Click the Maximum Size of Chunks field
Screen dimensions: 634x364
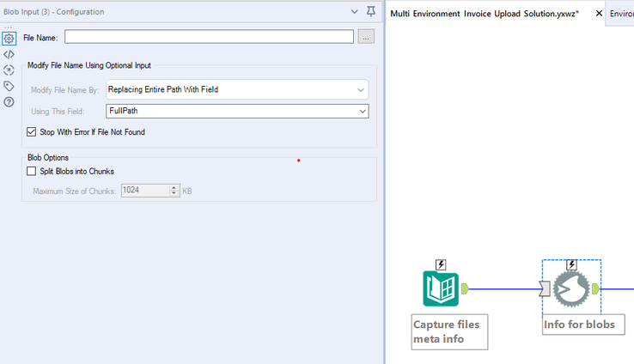click(x=145, y=191)
